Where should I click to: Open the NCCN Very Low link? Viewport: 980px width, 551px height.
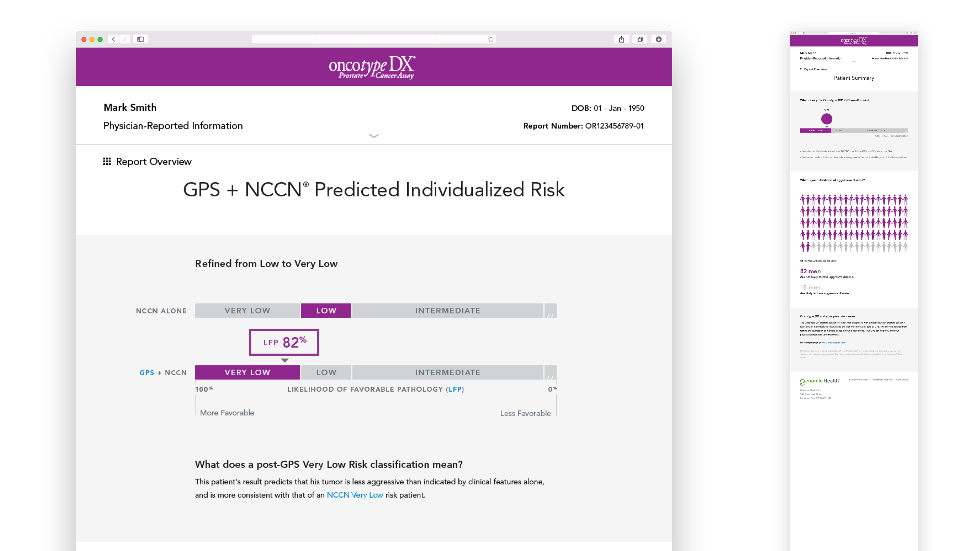click(x=354, y=495)
